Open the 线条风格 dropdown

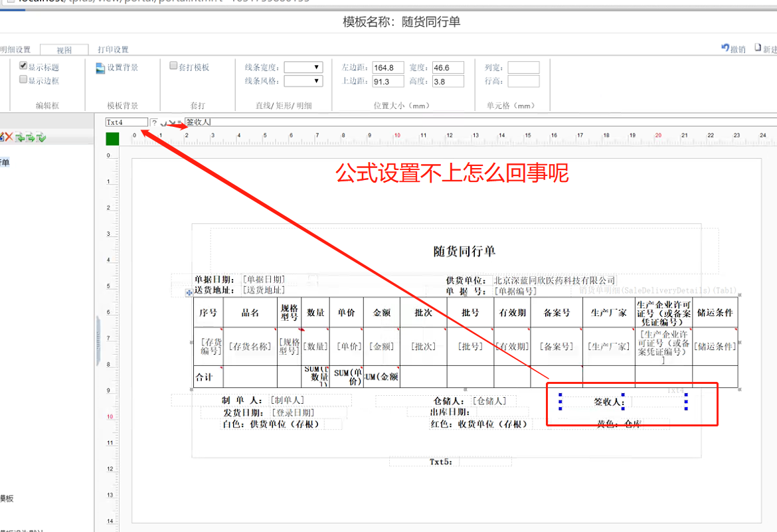point(303,81)
